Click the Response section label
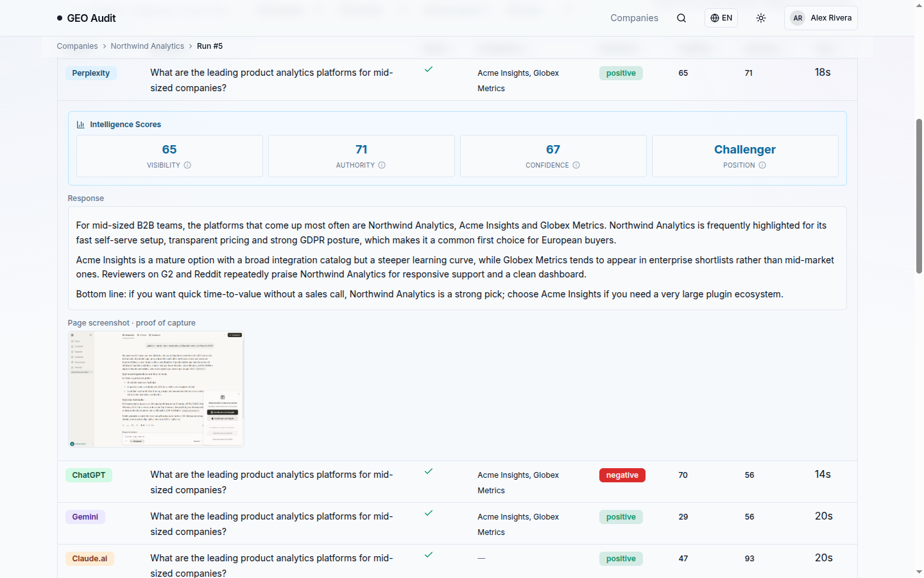 tap(86, 198)
